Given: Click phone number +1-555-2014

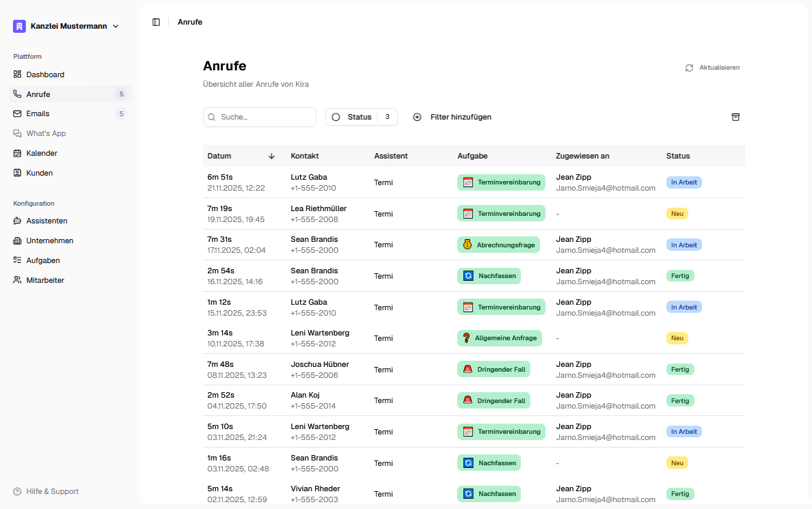Looking at the screenshot, I should point(313,406).
